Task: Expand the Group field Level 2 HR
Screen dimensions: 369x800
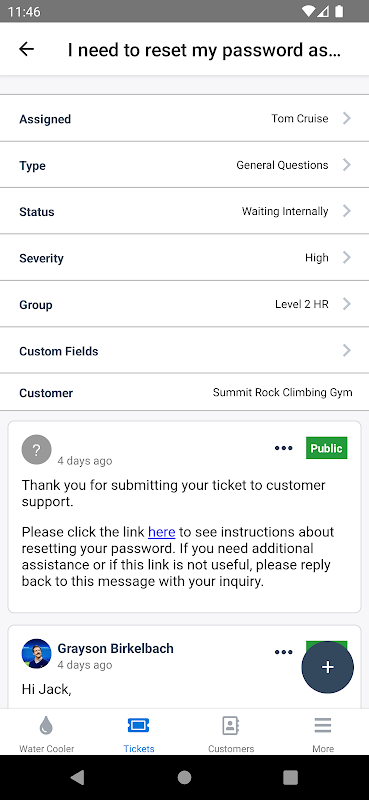Action: coord(184,304)
